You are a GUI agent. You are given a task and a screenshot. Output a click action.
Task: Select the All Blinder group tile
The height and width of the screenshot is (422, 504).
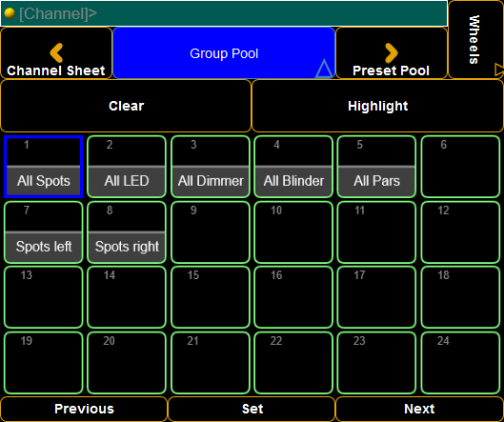tap(293, 167)
